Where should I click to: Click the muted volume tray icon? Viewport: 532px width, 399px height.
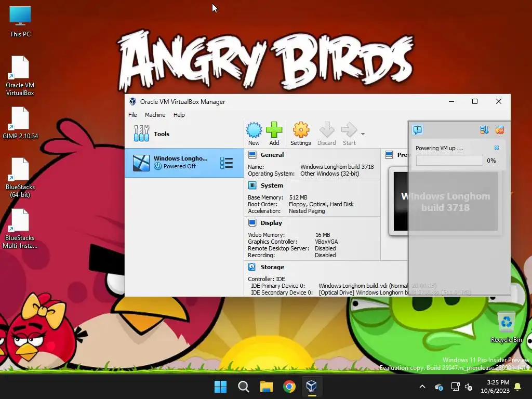click(469, 387)
